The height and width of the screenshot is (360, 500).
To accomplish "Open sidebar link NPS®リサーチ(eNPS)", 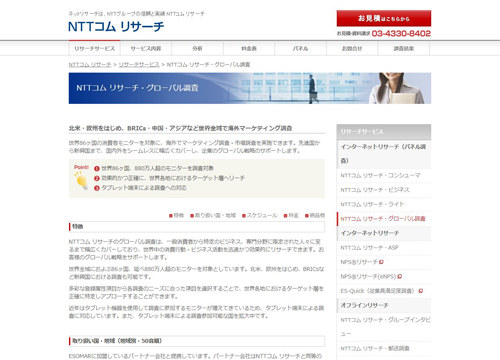I will click(368, 276).
